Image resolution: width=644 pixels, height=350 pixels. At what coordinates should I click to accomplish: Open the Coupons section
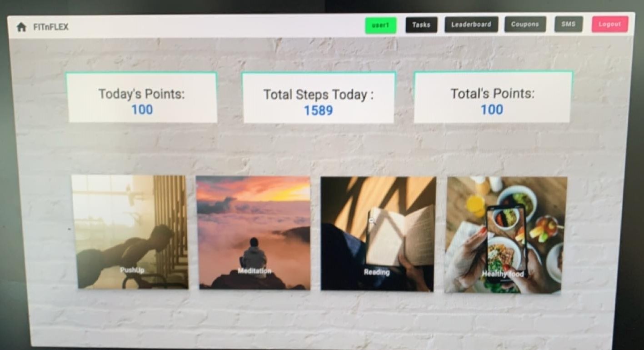pyautogui.click(x=525, y=25)
